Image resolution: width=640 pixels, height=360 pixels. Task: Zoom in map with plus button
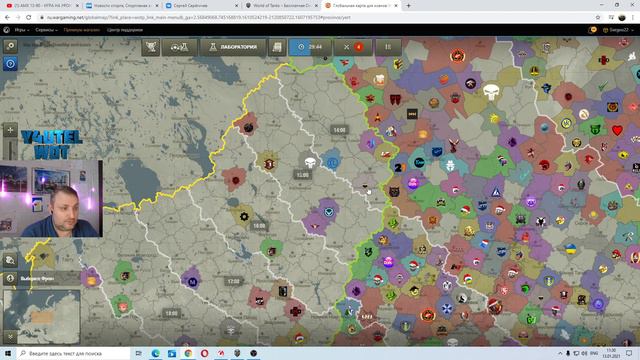10,130
